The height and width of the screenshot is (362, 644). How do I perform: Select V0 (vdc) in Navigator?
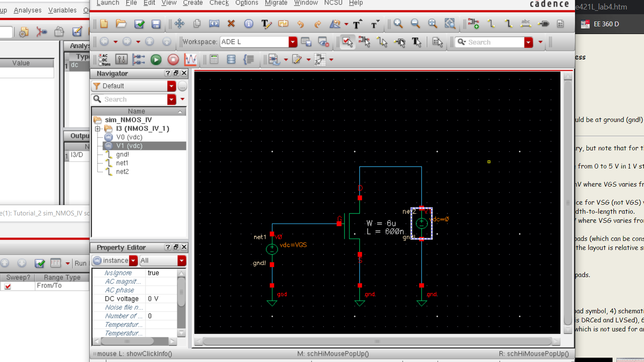pyautogui.click(x=129, y=137)
